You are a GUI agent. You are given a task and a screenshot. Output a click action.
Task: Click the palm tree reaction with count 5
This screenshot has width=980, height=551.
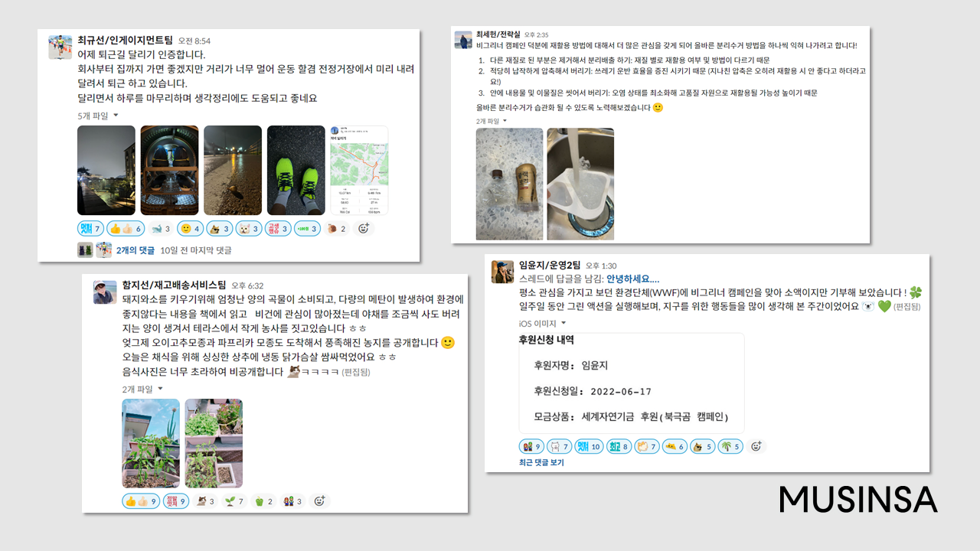point(730,446)
